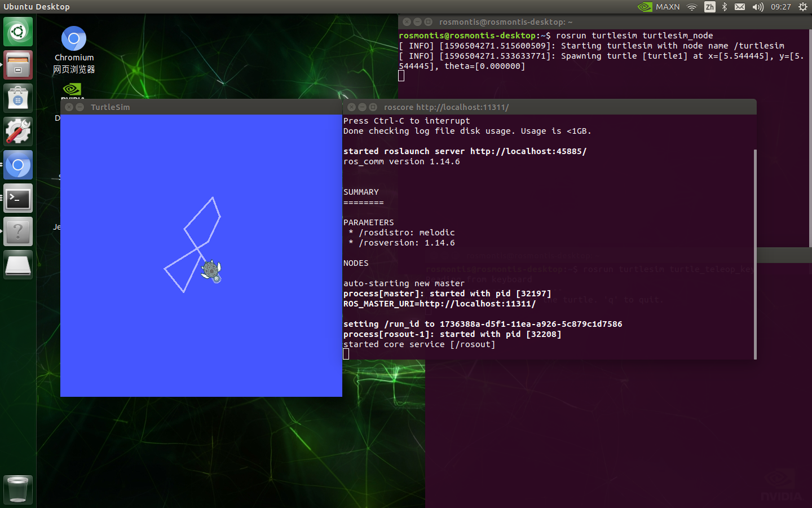Viewport: 812px width, 508px height.
Task: Click 'Ubuntu Desktop' top panel label
Action: click(37, 7)
